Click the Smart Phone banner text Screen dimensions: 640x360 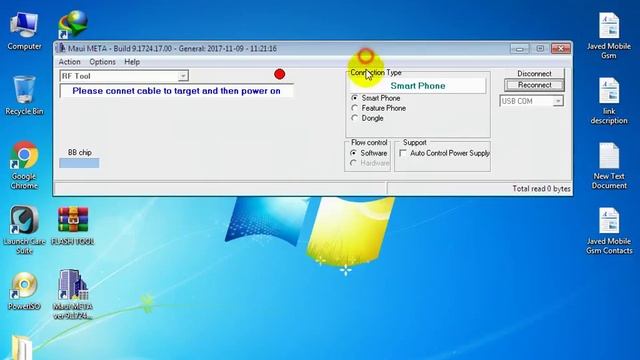pyautogui.click(x=418, y=86)
